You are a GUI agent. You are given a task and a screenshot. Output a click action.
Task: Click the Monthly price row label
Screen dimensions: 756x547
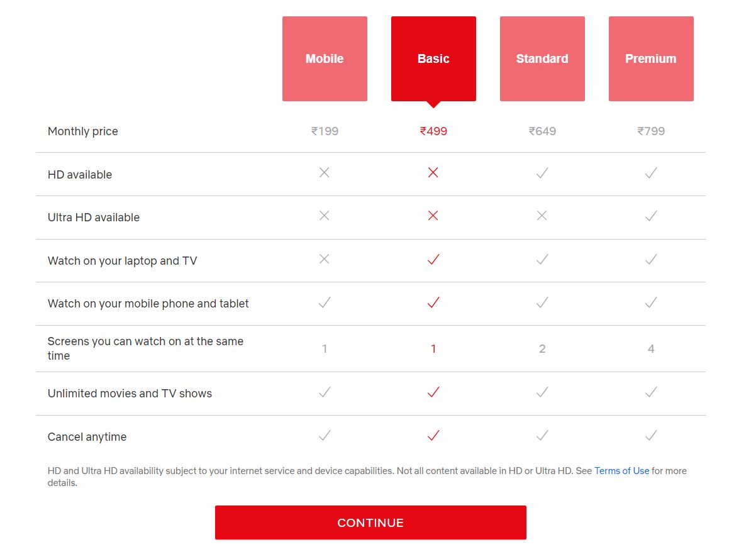82,131
